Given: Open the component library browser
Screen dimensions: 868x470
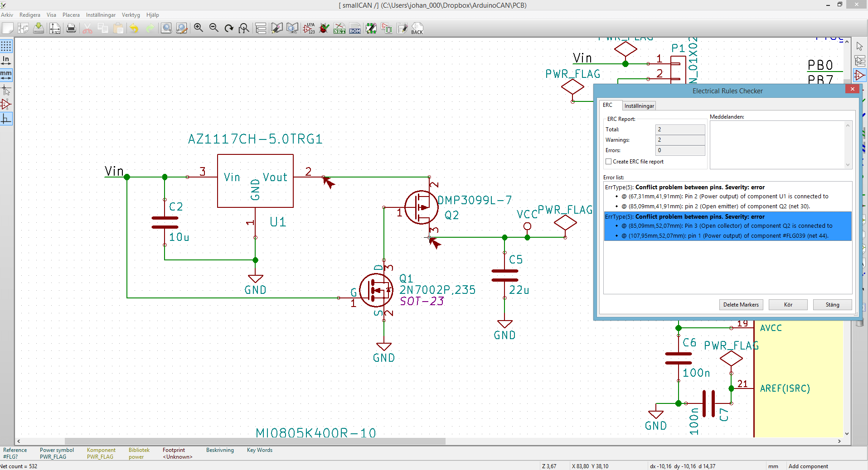Looking at the screenshot, I should click(292, 28).
